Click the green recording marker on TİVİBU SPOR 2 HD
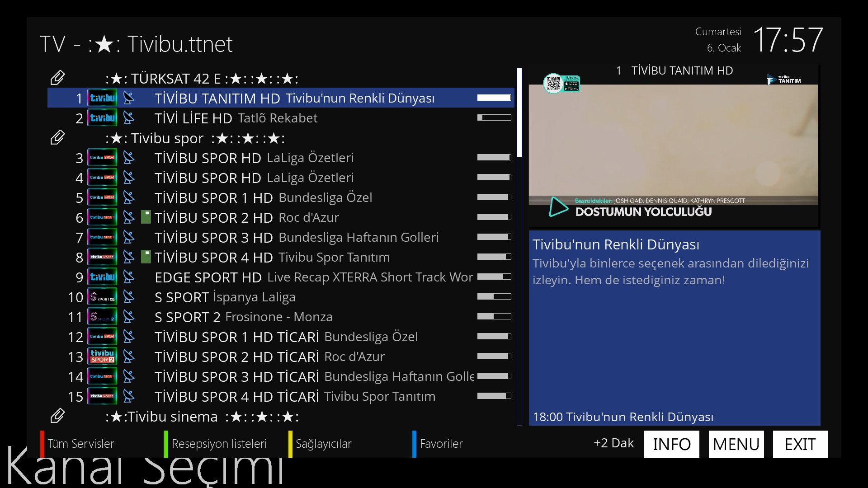 (146, 217)
